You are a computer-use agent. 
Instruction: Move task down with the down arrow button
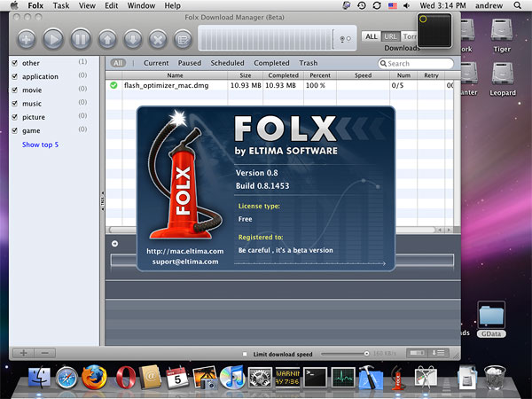point(133,39)
